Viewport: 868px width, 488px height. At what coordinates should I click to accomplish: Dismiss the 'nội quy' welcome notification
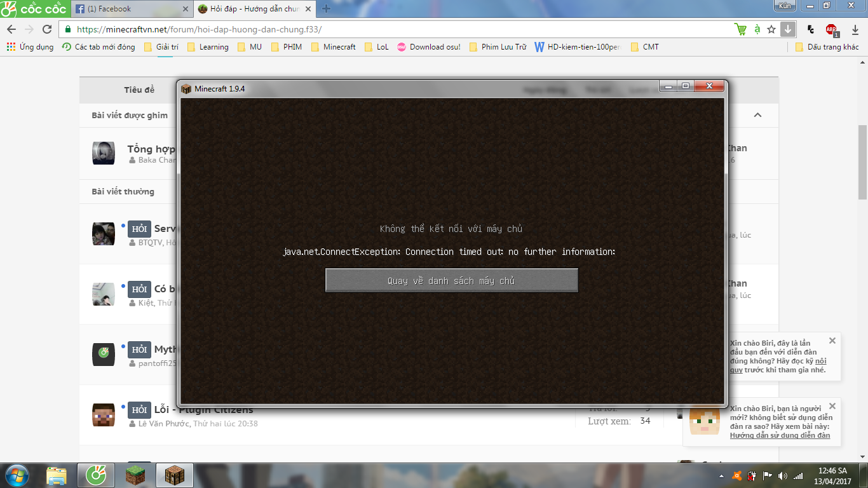832,341
